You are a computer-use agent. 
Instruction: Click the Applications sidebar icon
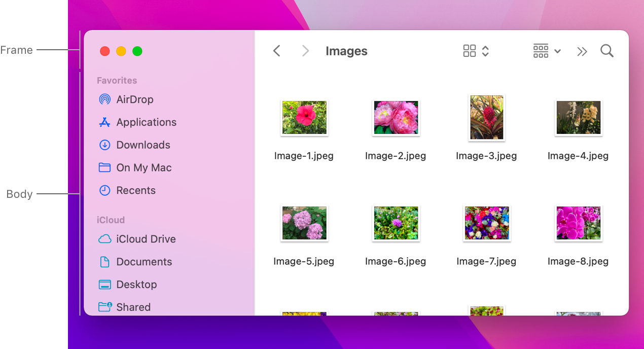[104, 122]
